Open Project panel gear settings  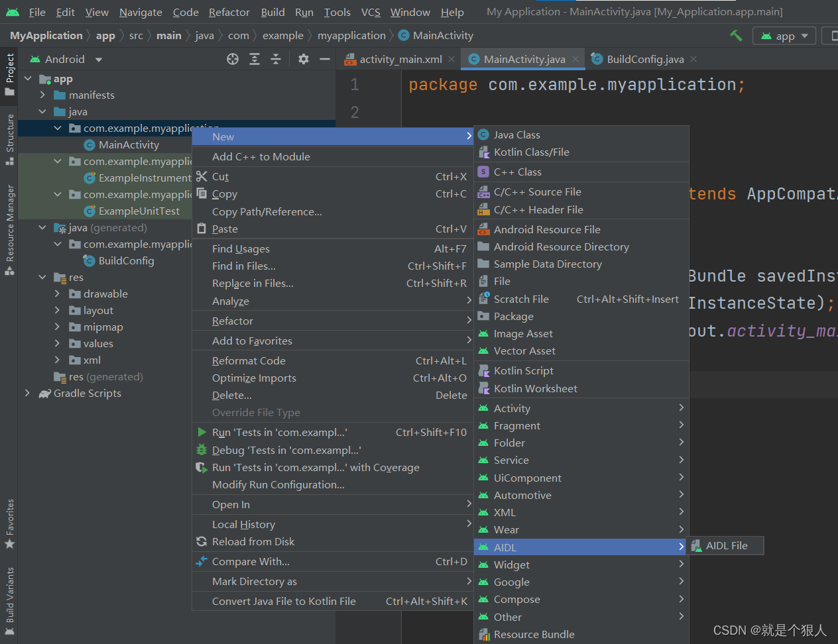click(304, 59)
